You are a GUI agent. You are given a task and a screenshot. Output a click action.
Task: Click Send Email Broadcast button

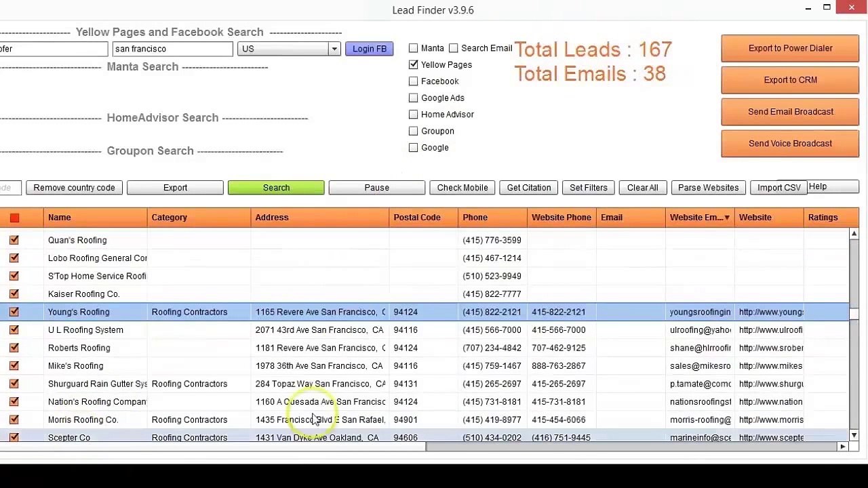(x=790, y=112)
